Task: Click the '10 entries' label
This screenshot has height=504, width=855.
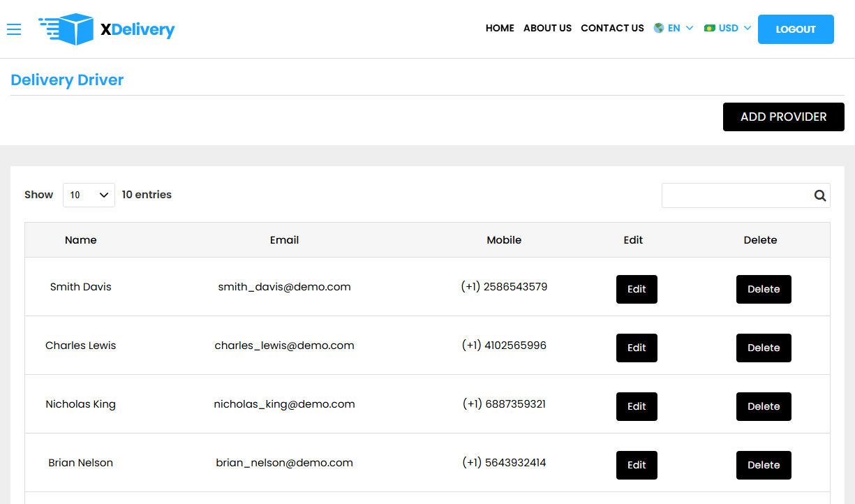Action: (x=147, y=195)
